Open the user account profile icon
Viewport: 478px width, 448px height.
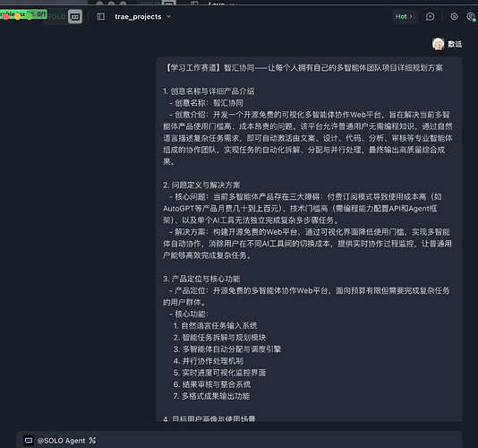click(x=471, y=16)
